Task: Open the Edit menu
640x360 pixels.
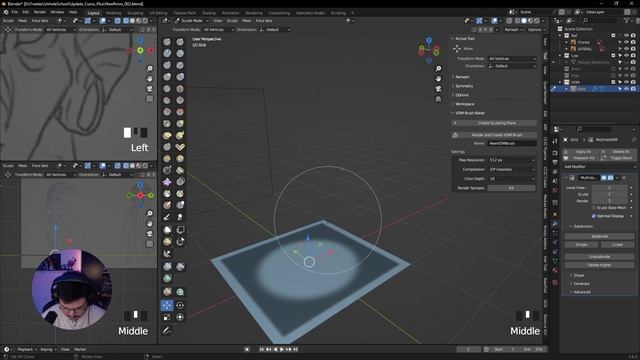Action: point(26,12)
